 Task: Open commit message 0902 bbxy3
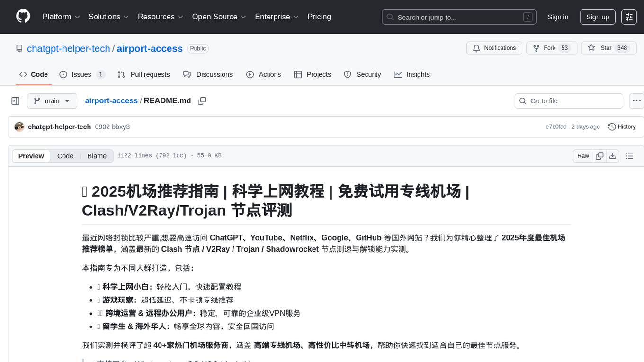pos(112,127)
